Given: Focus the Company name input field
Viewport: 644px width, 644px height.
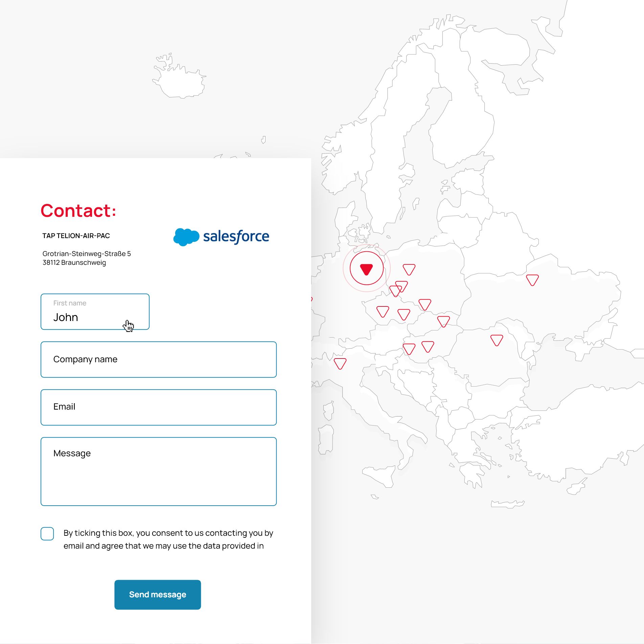Looking at the screenshot, I should click(x=158, y=359).
